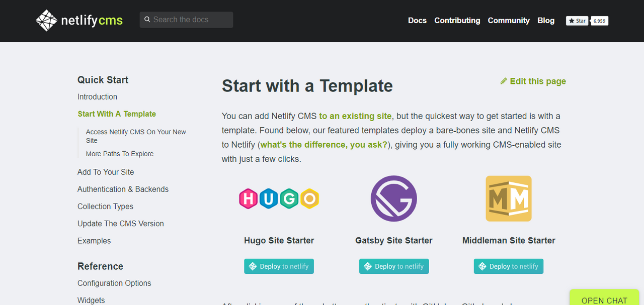The height and width of the screenshot is (305, 644).
Task: Open the Blog nav link
Action: (x=546, y=21)
